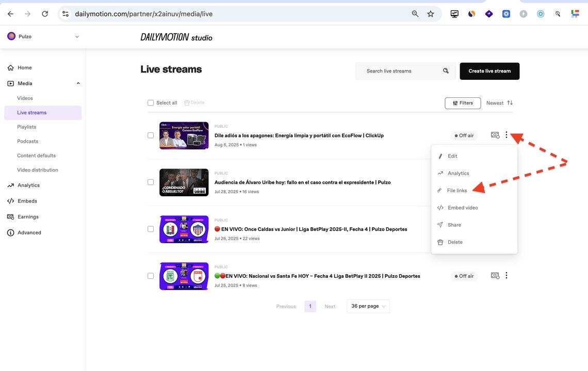Select checkbox for EcoFlow ClickUp live stream
Image resolution: width=588 pixels, height=371 pixels.
pyautogui.click(x=151, y=136)
